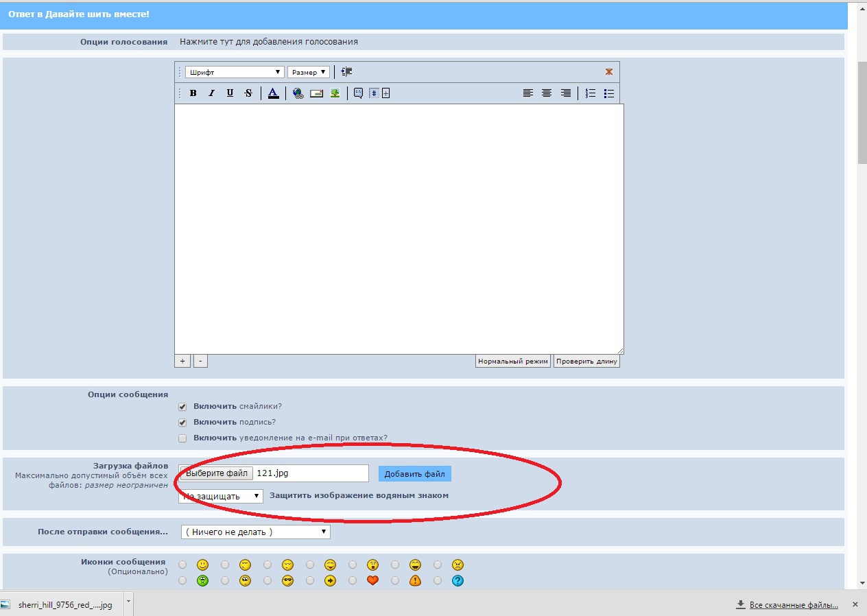
Task: Toggle the Включить смайлики checkbox
Action: coord(182,407)
